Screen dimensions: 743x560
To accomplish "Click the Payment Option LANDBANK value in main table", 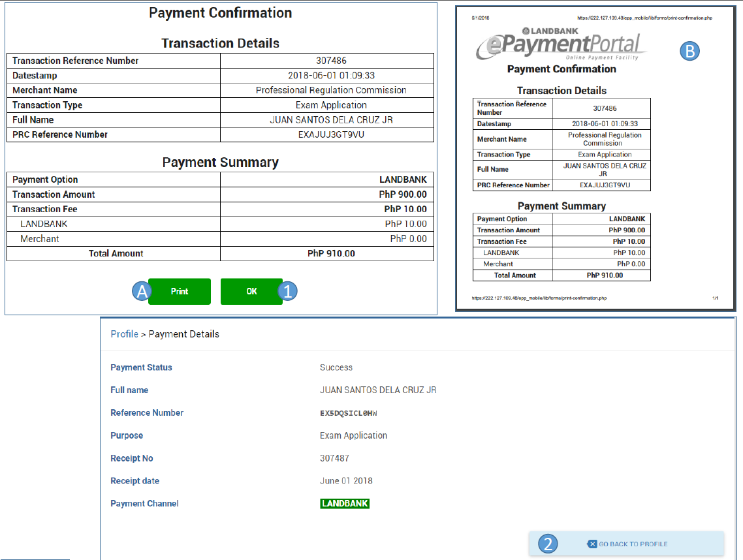I will coord(403,179).
